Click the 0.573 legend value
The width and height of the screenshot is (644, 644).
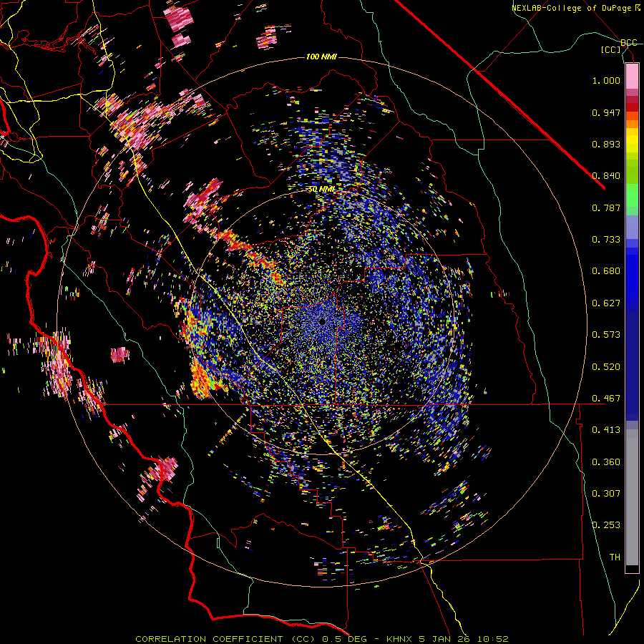tap(606, 335)
